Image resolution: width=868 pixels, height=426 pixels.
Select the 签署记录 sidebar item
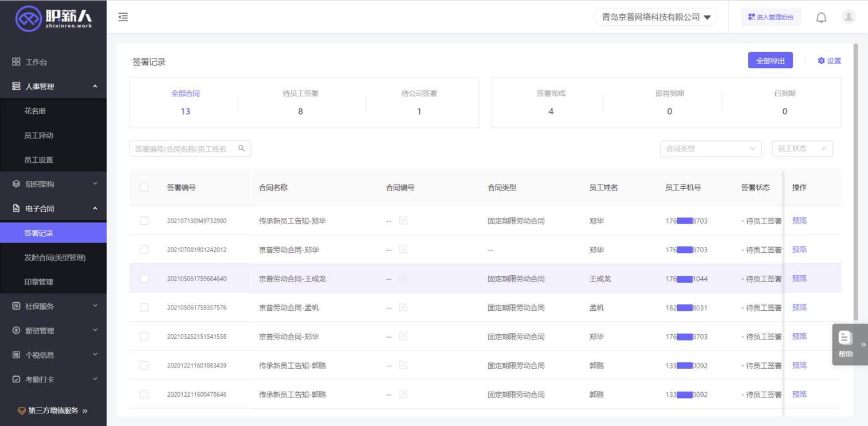point(53,233)
